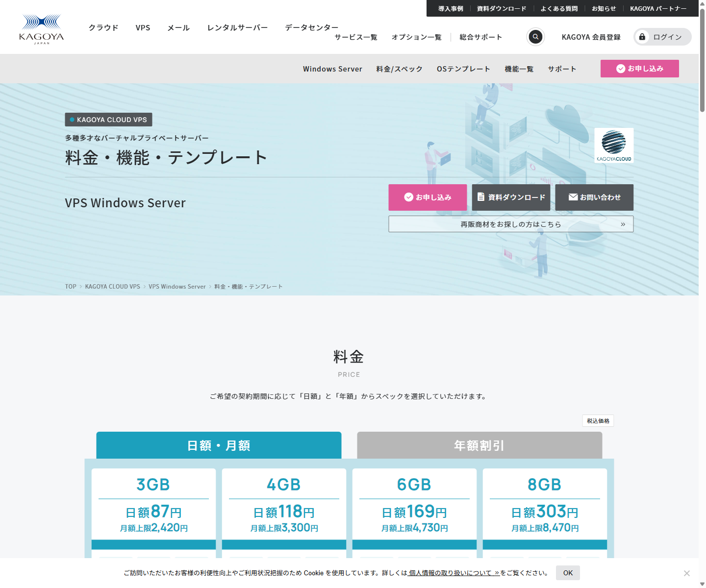Open KAGOYA パートナー link

[658, 8]
